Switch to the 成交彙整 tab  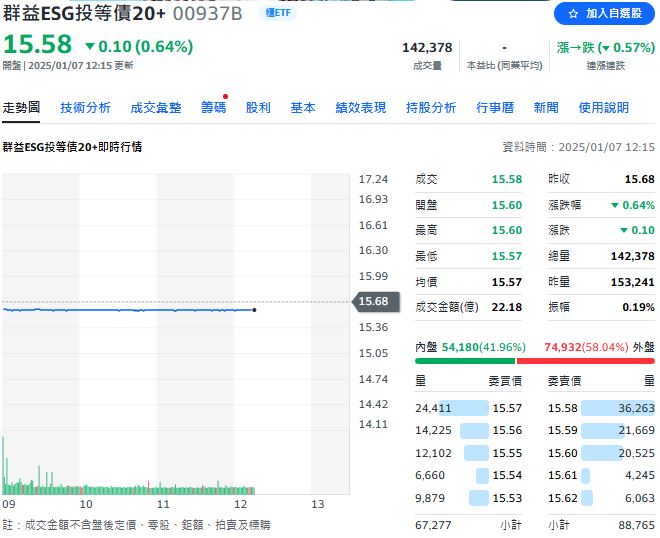click(x=156, y=108)
